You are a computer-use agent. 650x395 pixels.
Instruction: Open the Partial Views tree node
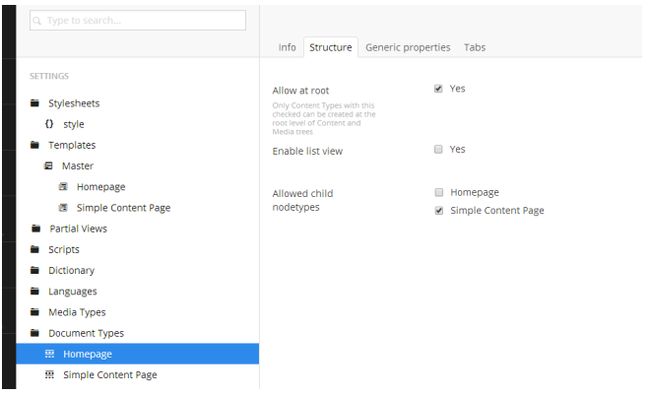[x=78, y=228]
